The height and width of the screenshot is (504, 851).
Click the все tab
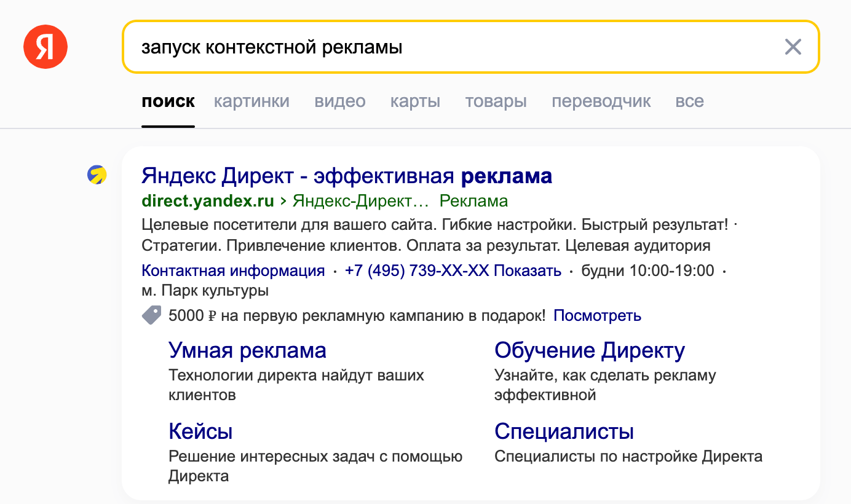click(x=689, y=101)
